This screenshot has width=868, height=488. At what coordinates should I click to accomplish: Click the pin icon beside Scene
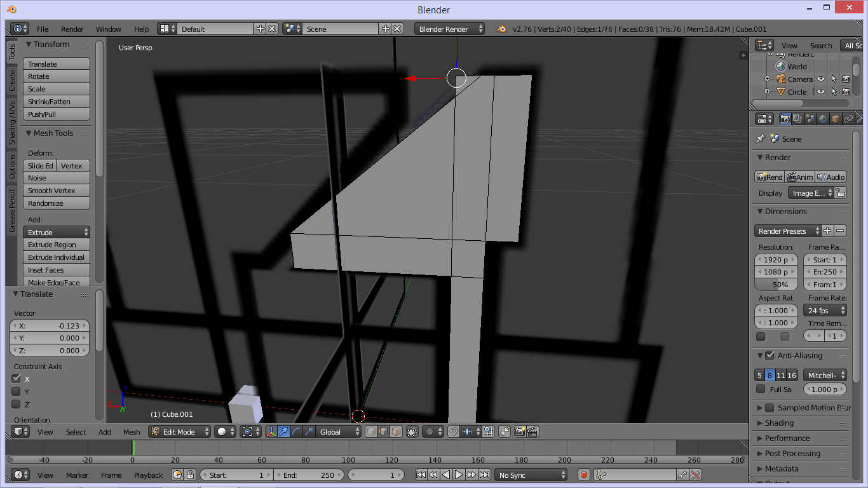761,139
